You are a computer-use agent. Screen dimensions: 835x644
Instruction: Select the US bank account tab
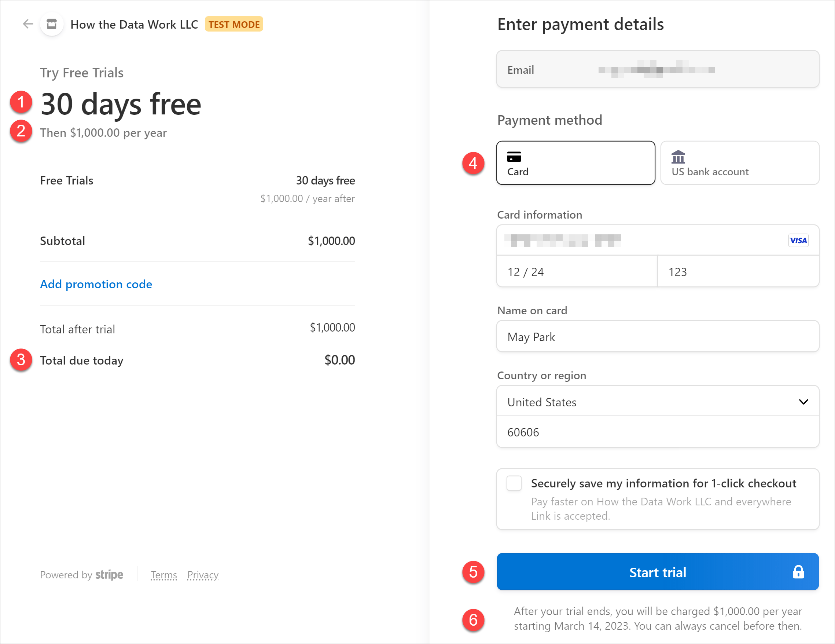[x=739, y=163]
